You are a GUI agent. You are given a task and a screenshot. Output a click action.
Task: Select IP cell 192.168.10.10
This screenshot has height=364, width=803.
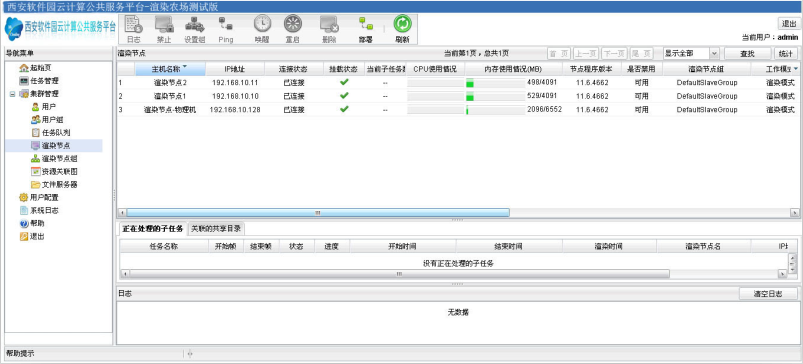pyautogui.click(x=235, y=96)
